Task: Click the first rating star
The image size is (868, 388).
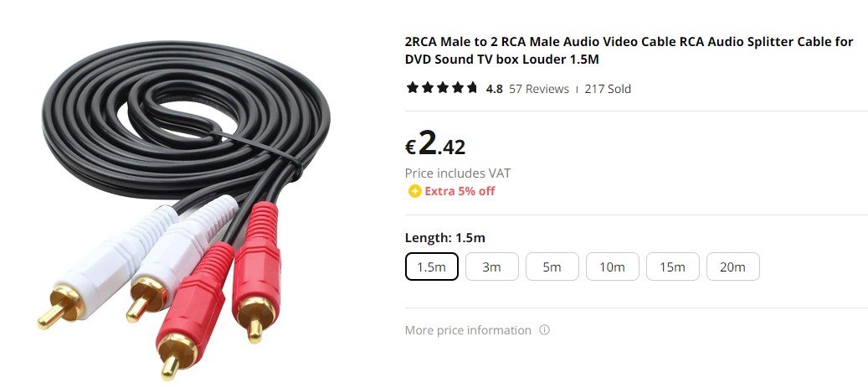Action: tap(413, 88)
